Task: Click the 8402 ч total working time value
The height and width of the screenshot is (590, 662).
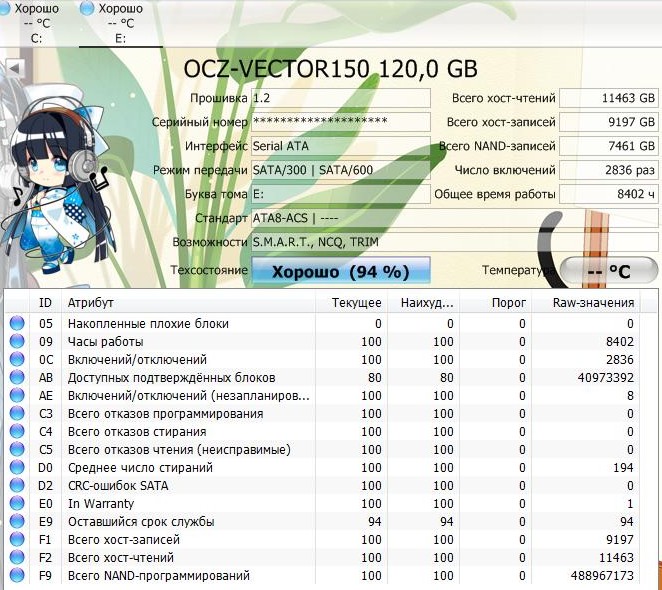Action: 608,194
